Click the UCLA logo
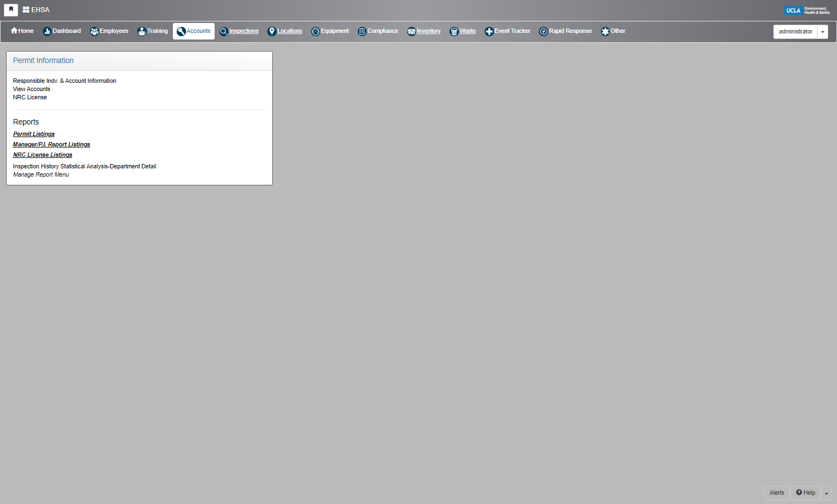837x504 pixels. 807,10
